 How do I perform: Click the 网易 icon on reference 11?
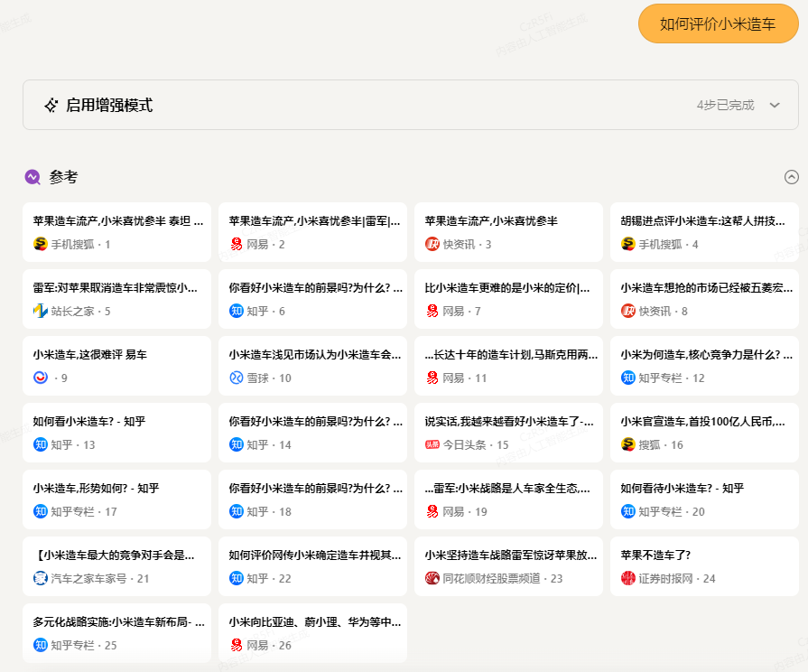432,378
